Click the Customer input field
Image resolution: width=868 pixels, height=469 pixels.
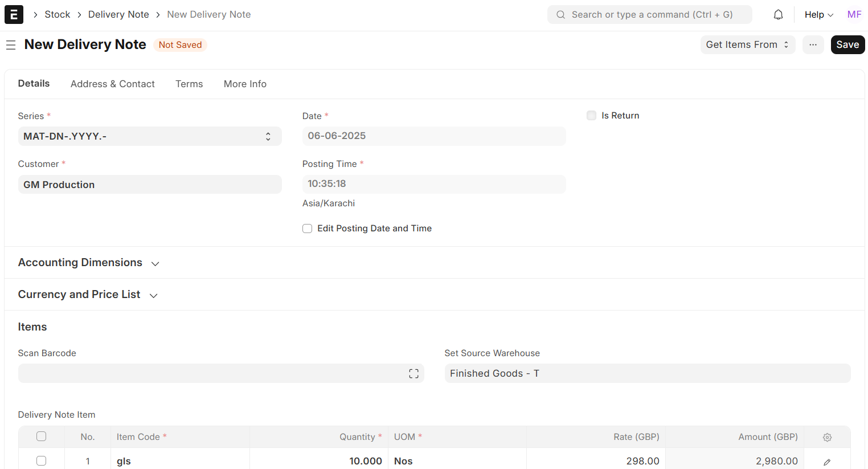coord(150,185)
